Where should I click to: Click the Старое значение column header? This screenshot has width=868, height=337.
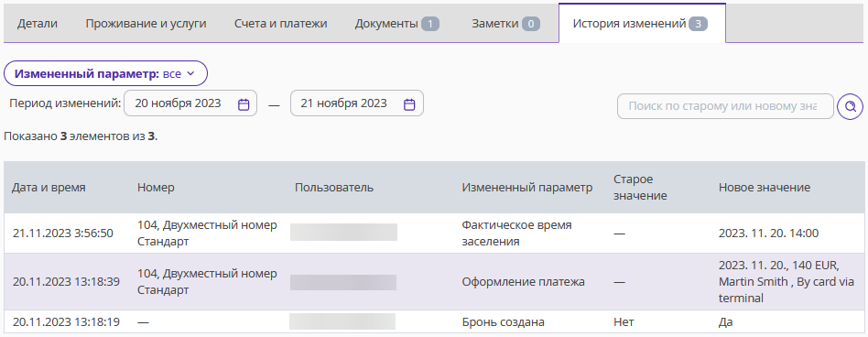pos(640,188)
